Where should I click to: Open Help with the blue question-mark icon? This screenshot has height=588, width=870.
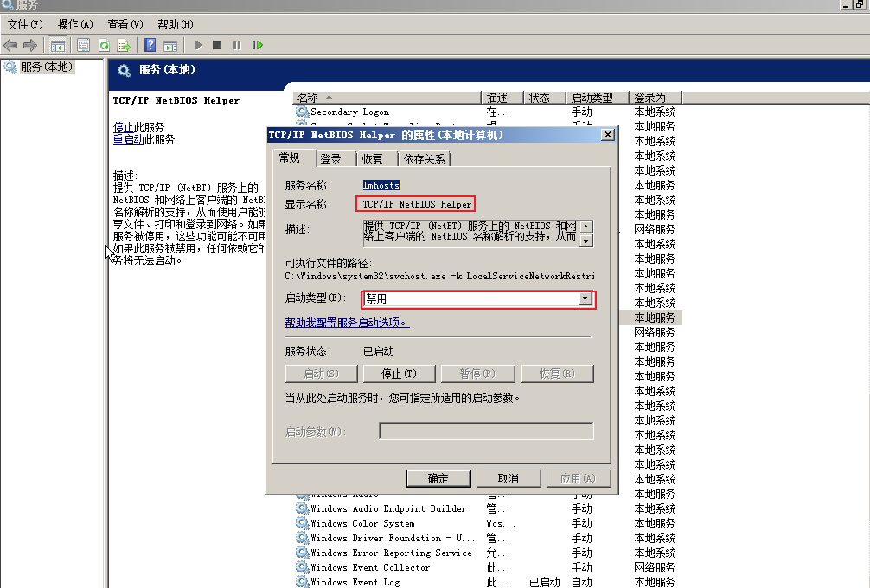(150, 45)
